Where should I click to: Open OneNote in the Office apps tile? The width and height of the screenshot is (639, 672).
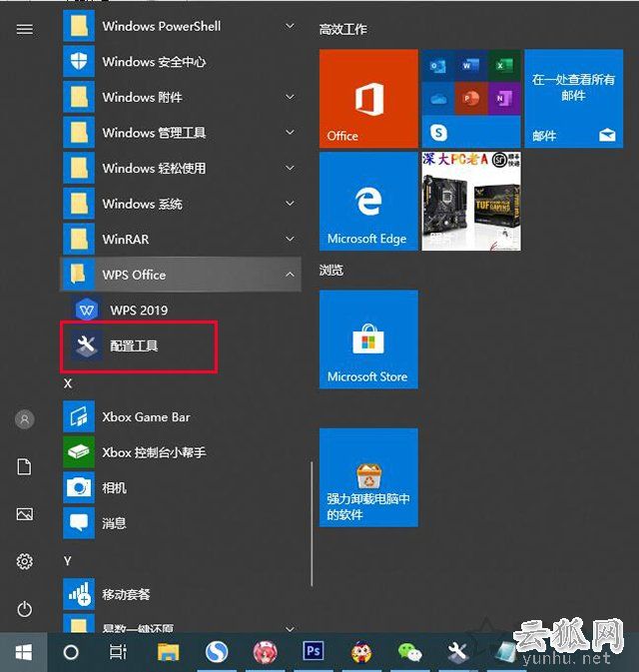504,99
